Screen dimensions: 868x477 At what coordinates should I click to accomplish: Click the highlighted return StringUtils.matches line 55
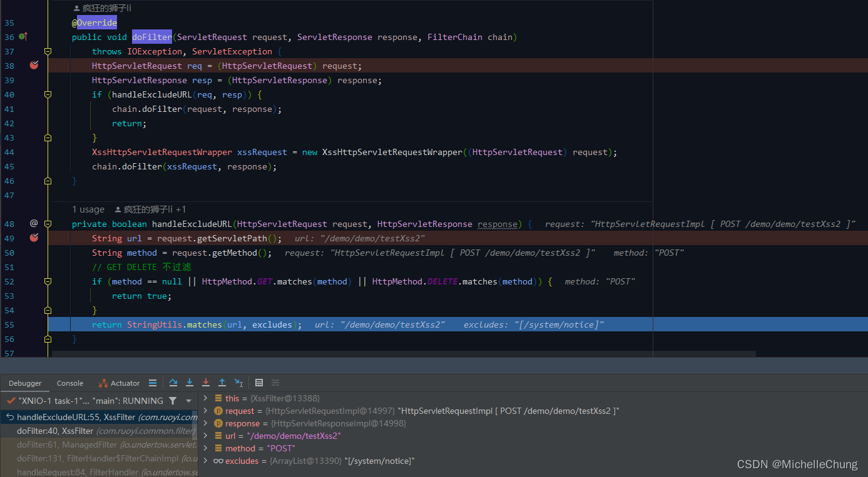click(x=458, y=324)
